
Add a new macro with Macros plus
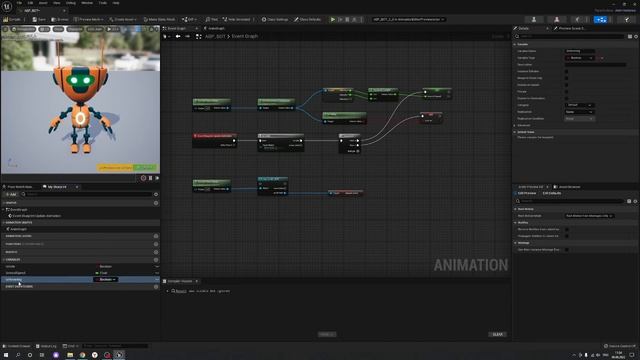(156, 252)
